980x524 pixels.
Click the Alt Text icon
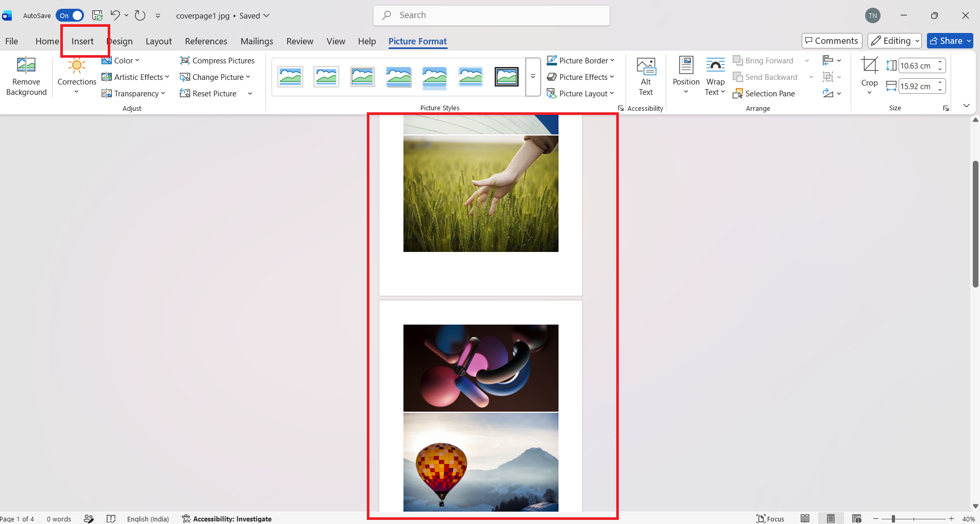[x=646, y=76]
